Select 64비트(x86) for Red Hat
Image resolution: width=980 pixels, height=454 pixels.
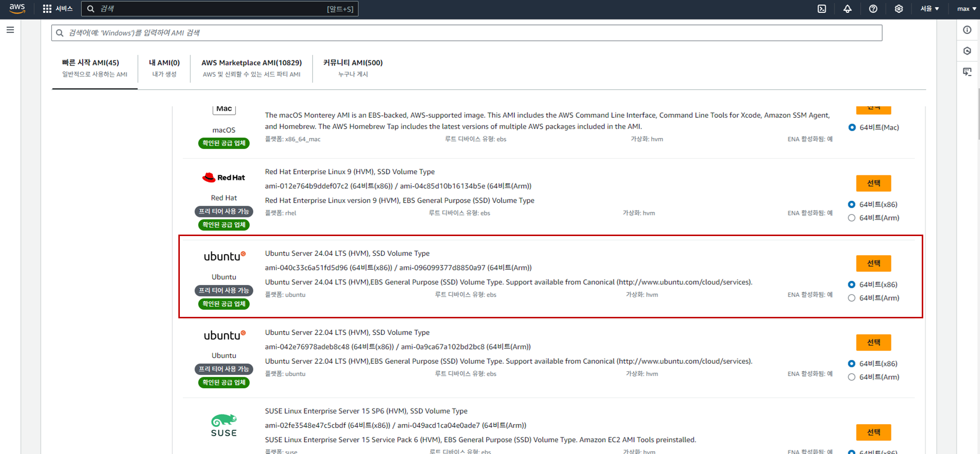[852, 204]
